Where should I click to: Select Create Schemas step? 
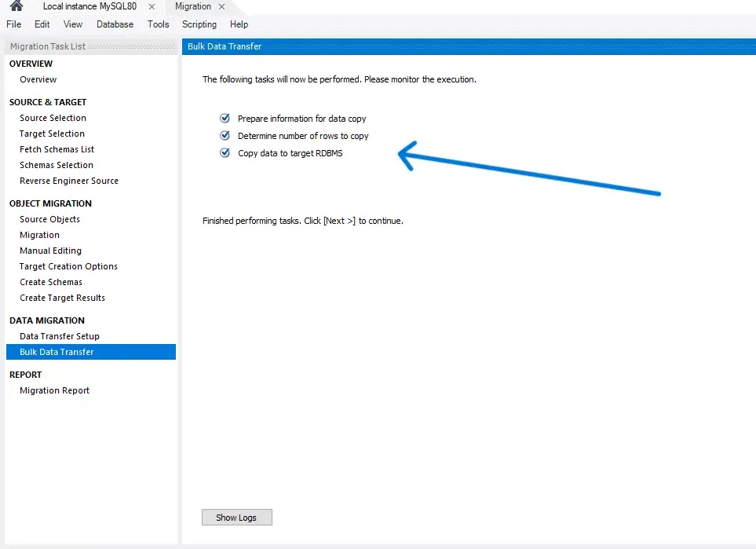(50, 282)
